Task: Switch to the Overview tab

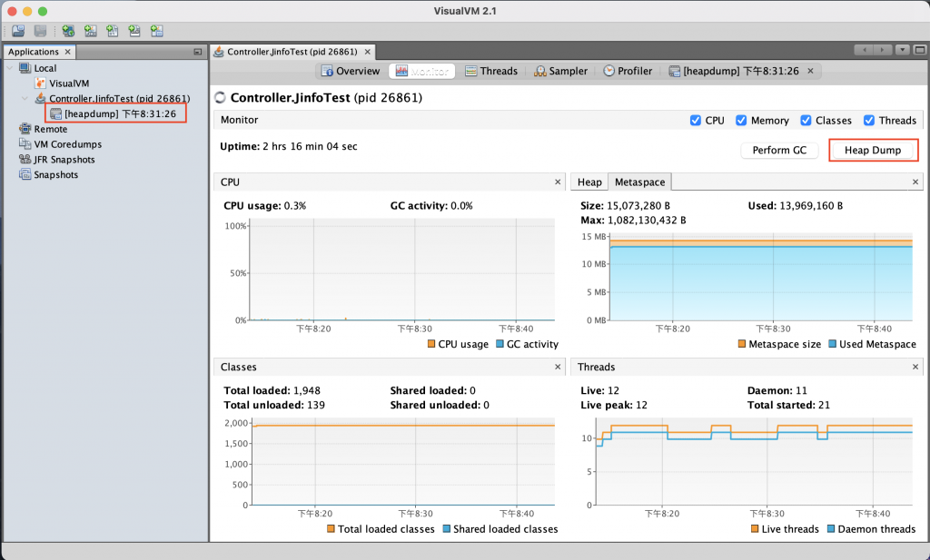Action: coord(351,71)
